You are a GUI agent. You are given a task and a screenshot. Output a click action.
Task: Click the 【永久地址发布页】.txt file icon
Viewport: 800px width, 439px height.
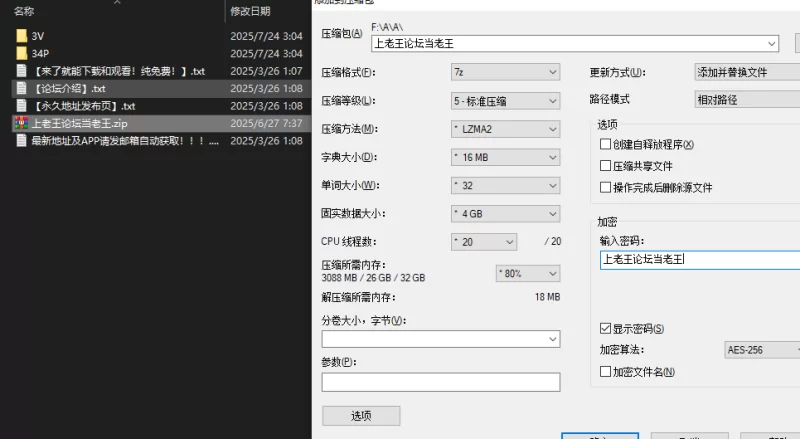click(21, 106)
